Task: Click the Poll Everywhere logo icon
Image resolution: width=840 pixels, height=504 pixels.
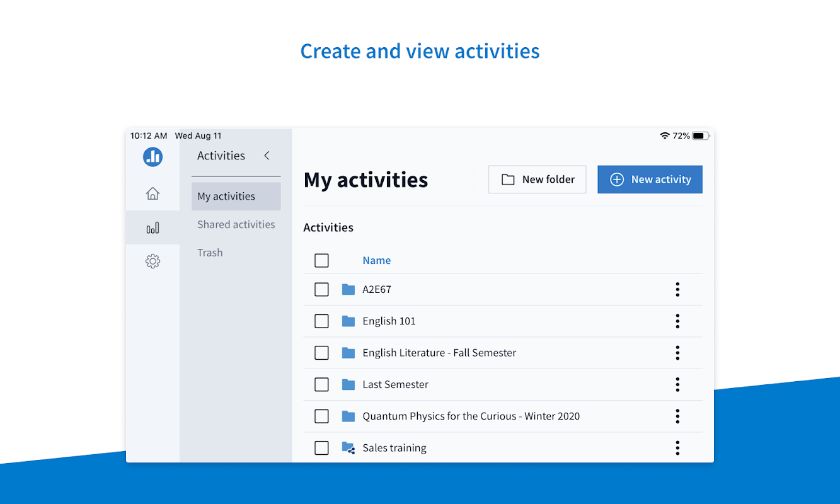Action: click(152, 156)
